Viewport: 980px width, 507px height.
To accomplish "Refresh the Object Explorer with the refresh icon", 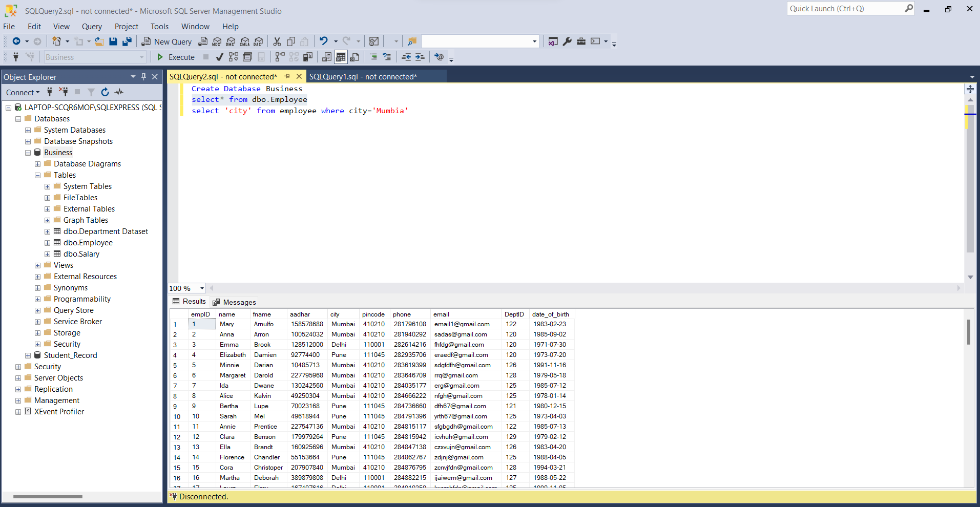I will 105,92.
